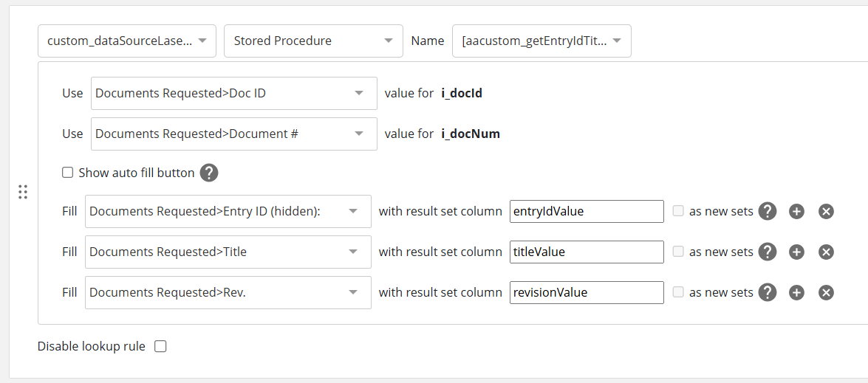This screenshot has width=868, height=383.
Task: Change the i_docNum source field dropdown
Action: 233,134
